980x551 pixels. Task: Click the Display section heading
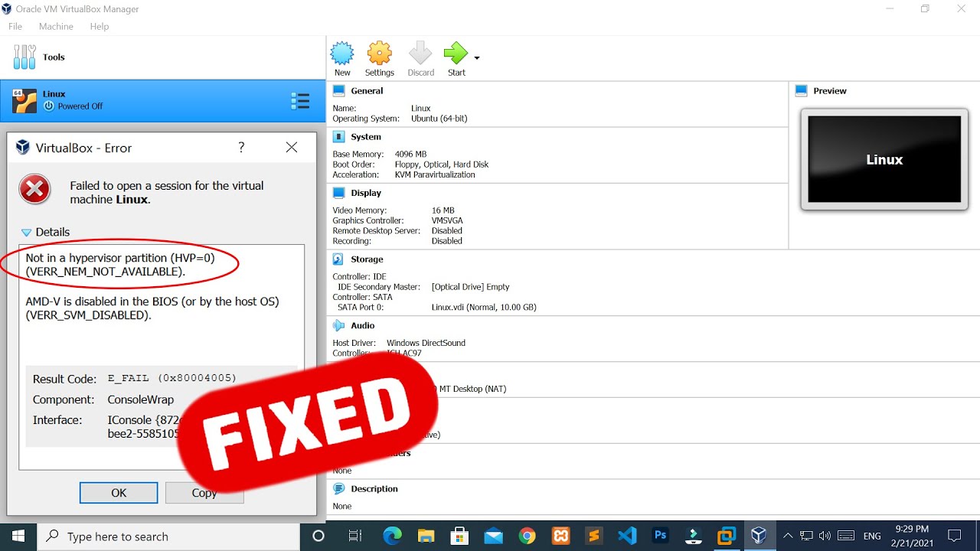(x=366, y=193)
